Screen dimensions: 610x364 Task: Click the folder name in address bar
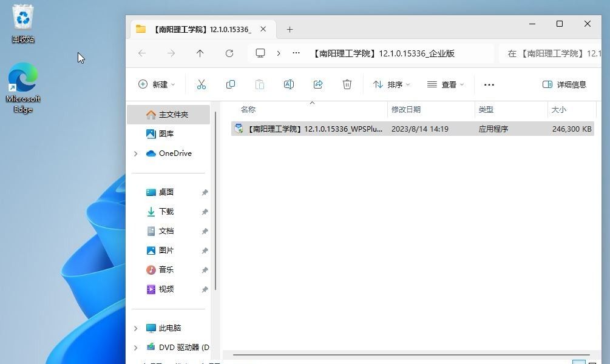coord(384,53)
